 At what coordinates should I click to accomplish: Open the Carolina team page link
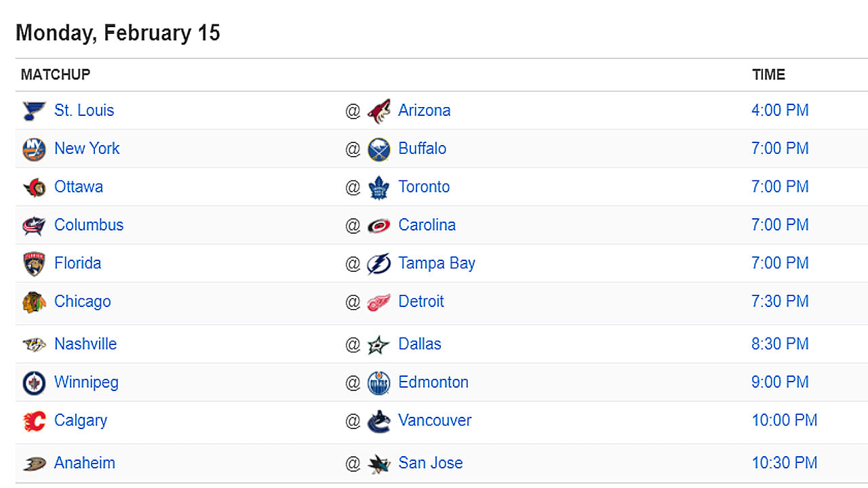(x=427, y=225)
